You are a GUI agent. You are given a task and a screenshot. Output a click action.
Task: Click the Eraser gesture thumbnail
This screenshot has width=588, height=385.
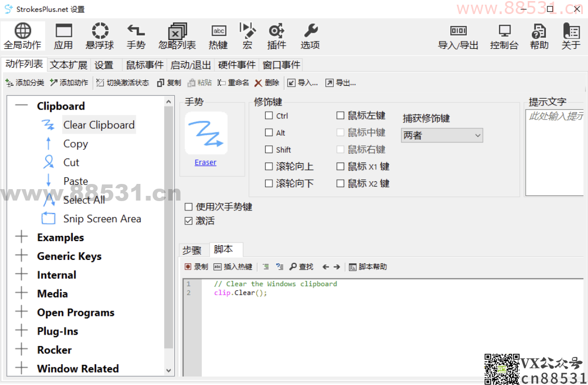(206, 133)
